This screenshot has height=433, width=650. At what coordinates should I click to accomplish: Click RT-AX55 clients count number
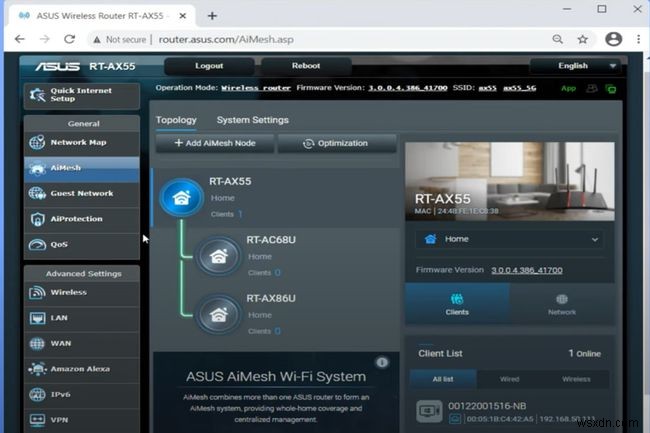coord(240,214)
